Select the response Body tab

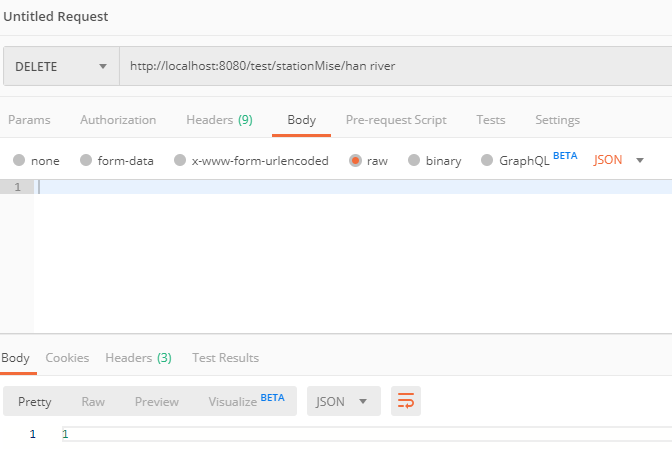pyautogui.click(x=15, y=358)
